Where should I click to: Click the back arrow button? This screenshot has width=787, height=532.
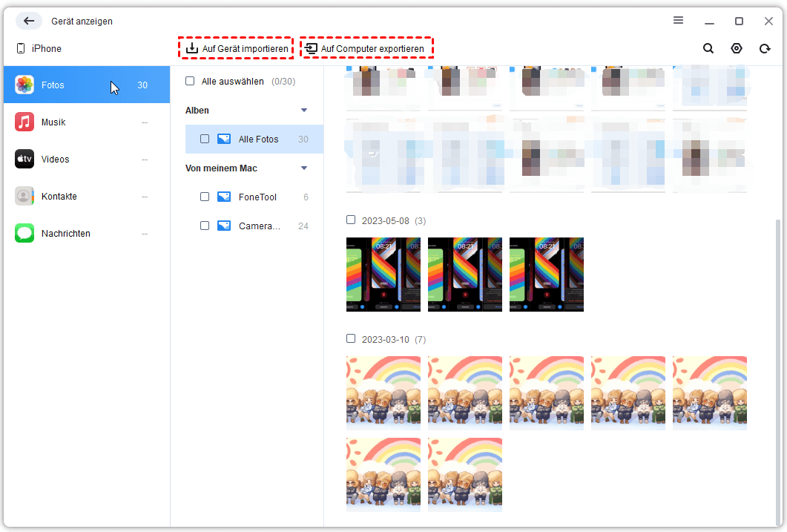coord(29,21)
